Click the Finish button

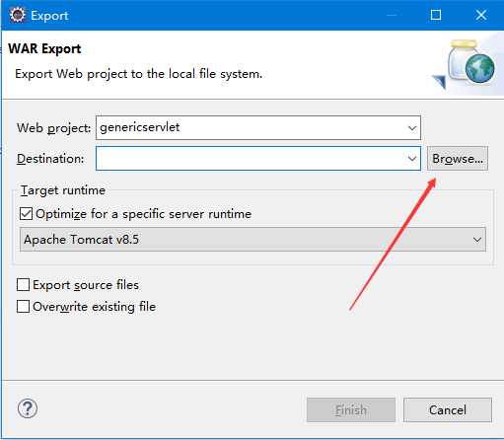(351, 409)
